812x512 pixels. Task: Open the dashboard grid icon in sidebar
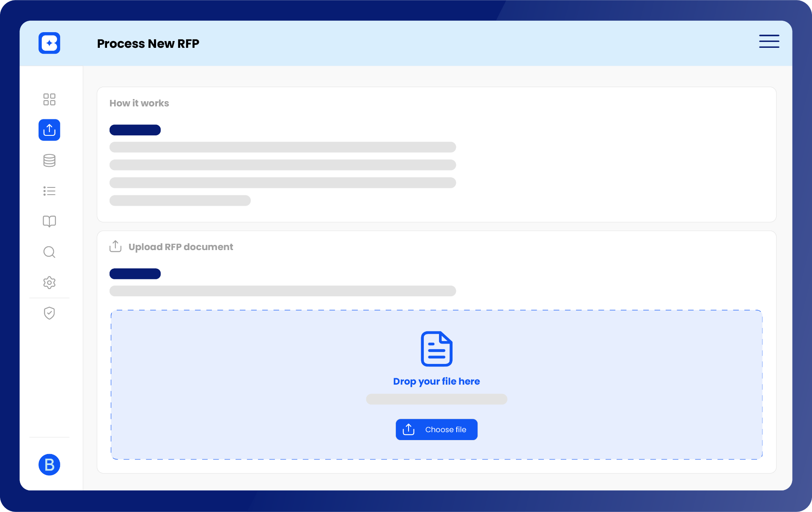pos(49,99)
